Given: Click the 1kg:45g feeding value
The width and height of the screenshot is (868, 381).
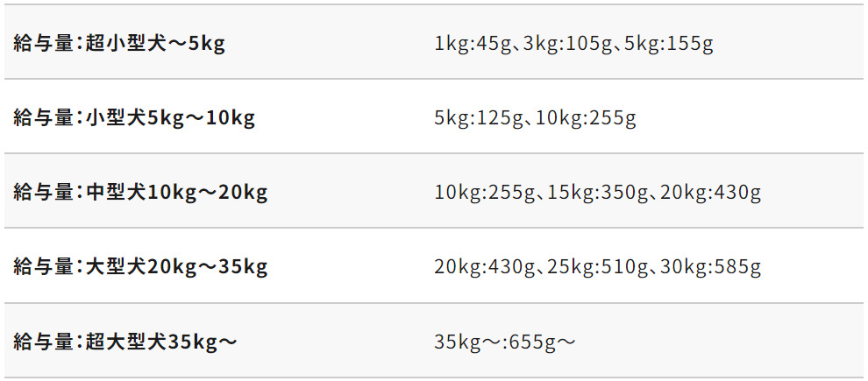Looking at the screenshot, I should pyautogui.click(x=473, y=43).
